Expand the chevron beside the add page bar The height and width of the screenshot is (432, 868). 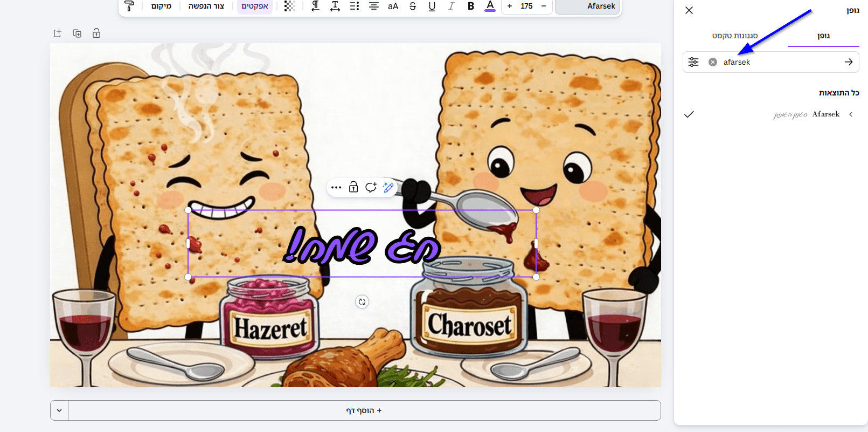click(x=59, y=410)
